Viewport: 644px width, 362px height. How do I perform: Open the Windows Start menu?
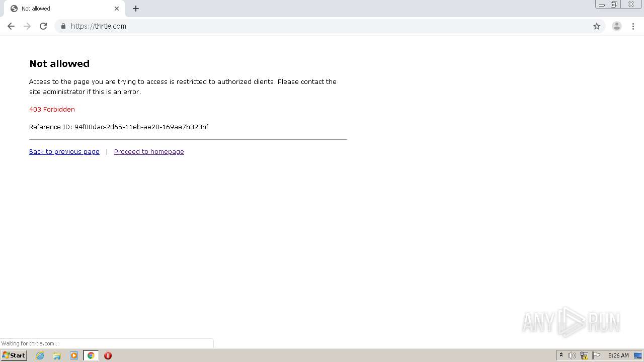(x=14, y=355)
